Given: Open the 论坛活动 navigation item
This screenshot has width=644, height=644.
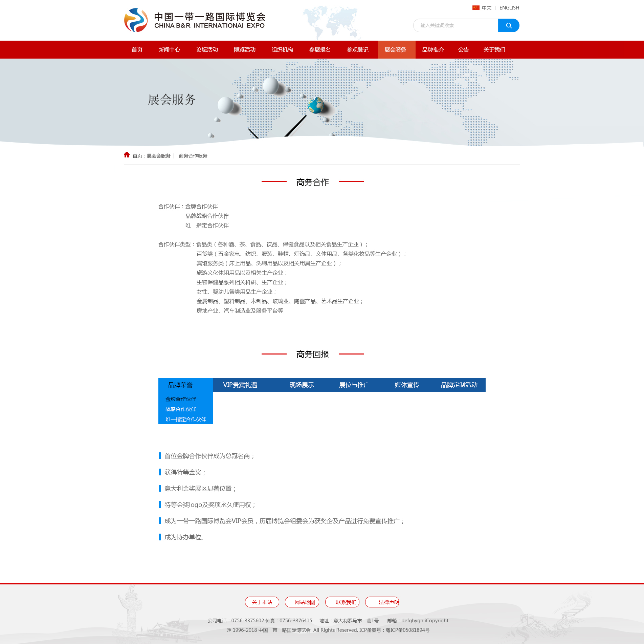Looking at the screenshot, I should coord(207,49).
